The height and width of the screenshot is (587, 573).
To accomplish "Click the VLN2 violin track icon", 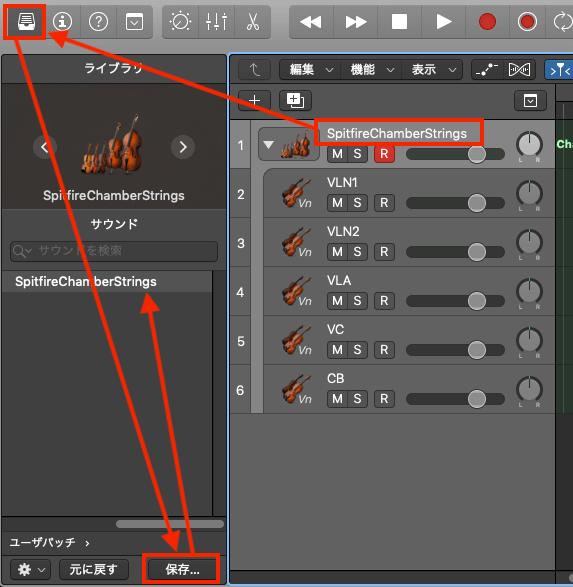I will click(296, 242).
